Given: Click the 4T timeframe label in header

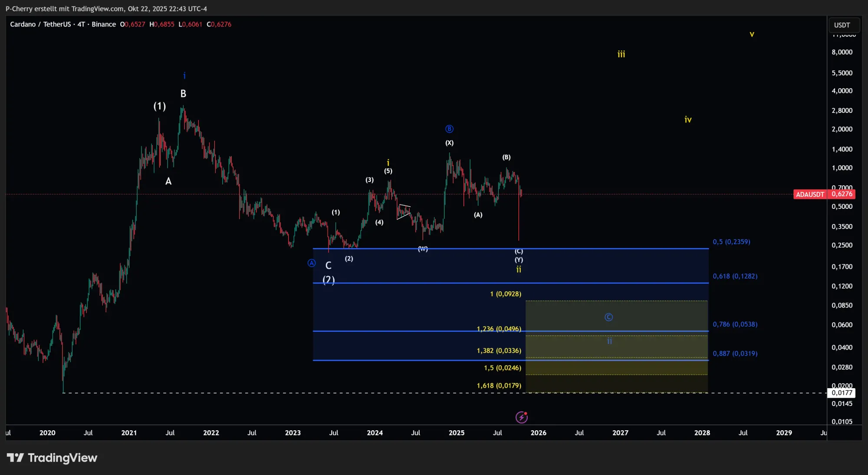Looking at the screenshot, I should pyautogui.click(x=81, y=24).
